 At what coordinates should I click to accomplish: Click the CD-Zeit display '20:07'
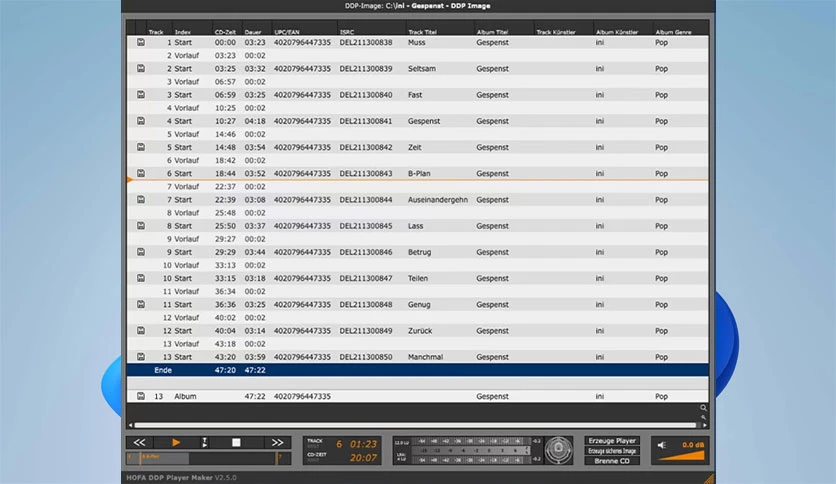[363, 458]
